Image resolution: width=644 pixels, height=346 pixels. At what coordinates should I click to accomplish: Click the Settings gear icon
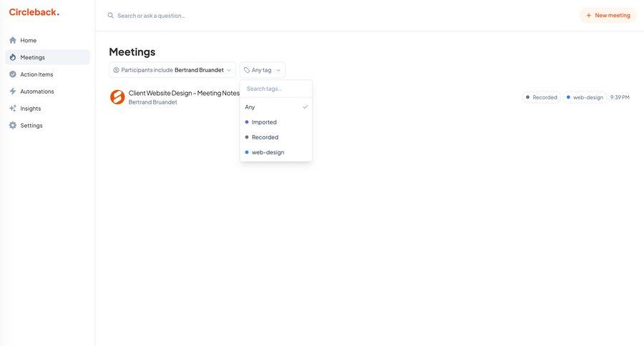pyautogui.click(x=13, y=126)
